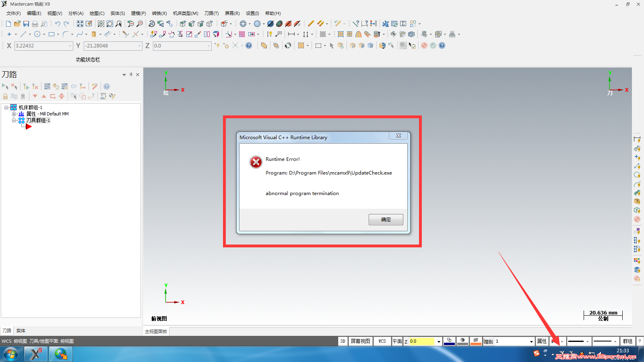The height and width of the screenshot is (362, 644).
Task: Open the 文件(F) menu
Action: tap(14, 13)
